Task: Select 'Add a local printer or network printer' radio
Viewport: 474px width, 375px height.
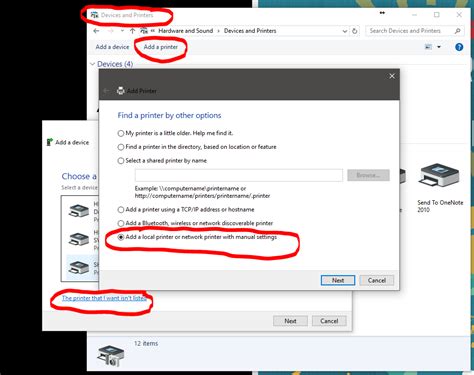Action: pyautogui.click(x=121, y=237)
